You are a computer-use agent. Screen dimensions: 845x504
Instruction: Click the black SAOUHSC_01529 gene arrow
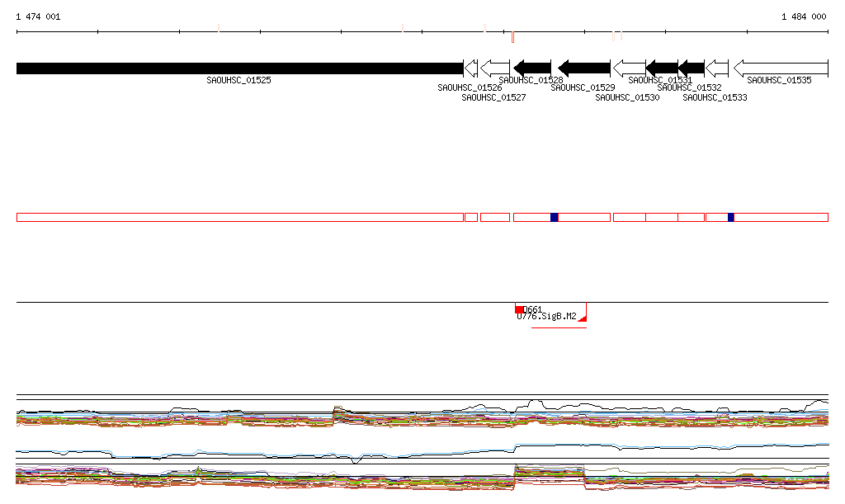point(584,68)
